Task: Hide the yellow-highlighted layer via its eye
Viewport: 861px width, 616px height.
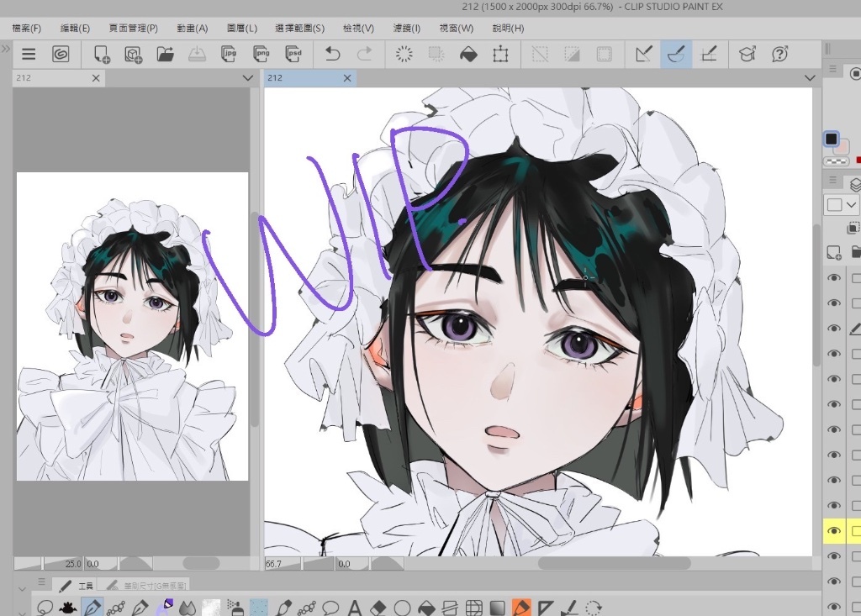Action: tap(834, 531)
